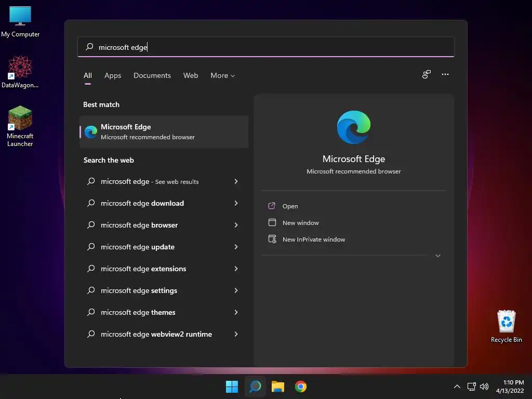Click the taskbar Search icon

click(255, 387)
